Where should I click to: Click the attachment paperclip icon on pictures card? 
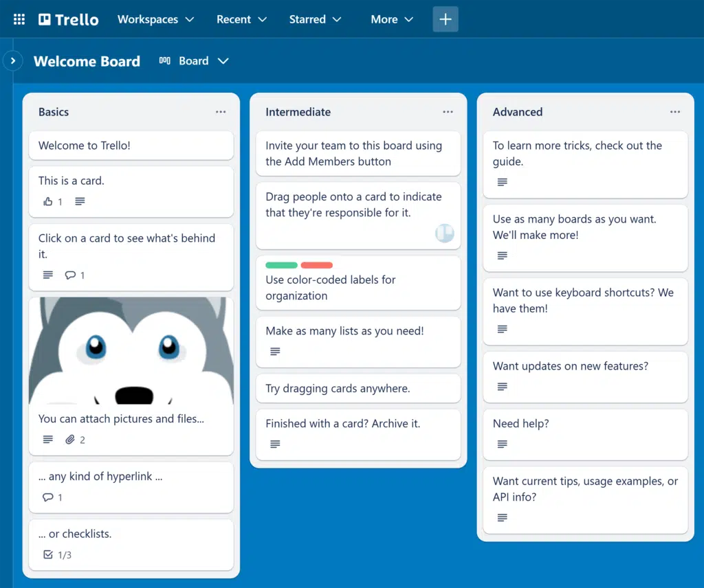tap(70, 440)
